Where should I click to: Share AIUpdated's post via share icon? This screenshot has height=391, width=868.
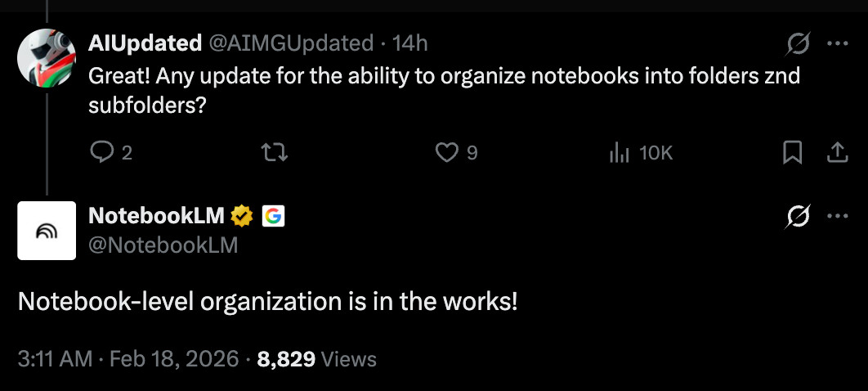(x=837, y=152)
